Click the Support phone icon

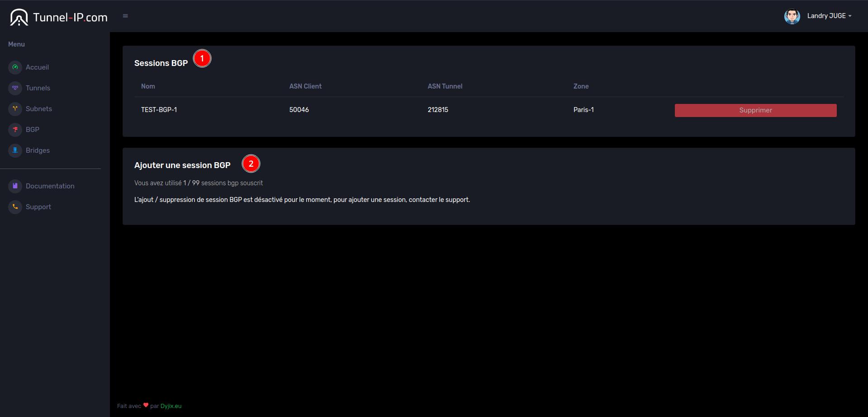(x=15, y=207)
